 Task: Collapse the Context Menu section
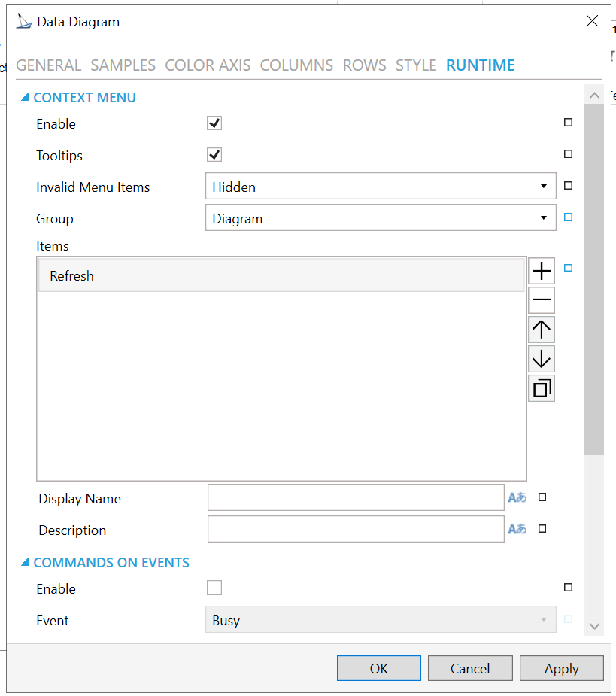tap(25, 98)
